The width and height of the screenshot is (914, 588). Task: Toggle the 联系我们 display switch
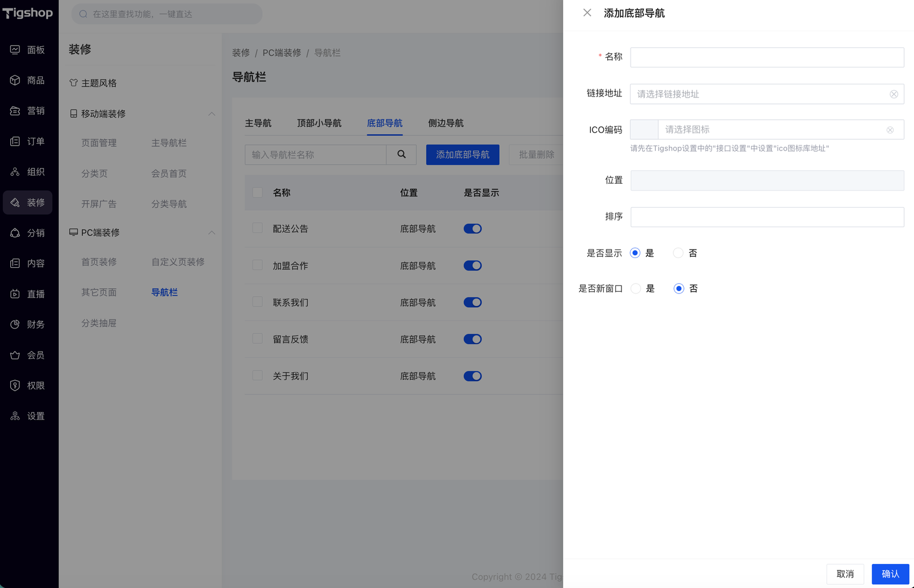point(472,303)
